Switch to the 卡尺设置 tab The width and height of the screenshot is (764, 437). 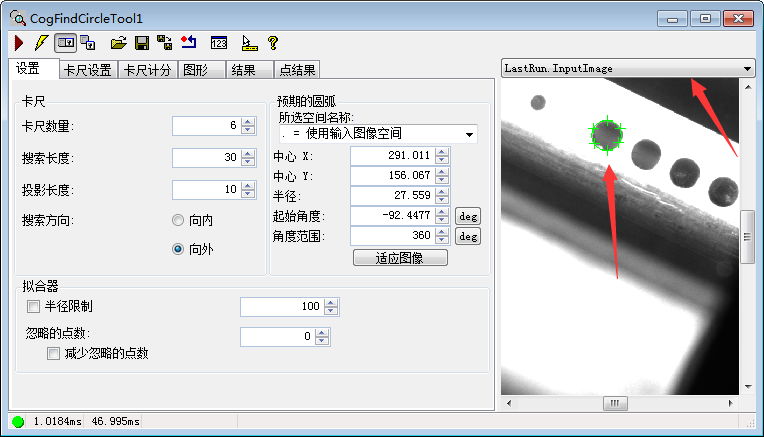click(88, 70)
